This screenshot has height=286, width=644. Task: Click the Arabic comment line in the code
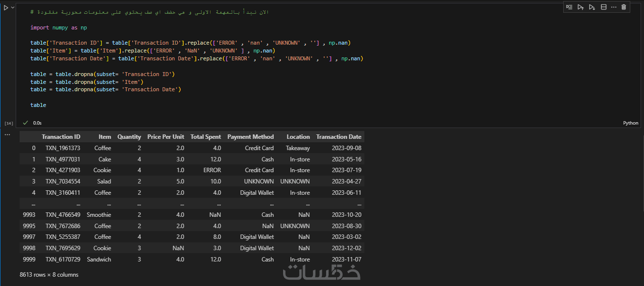click(149, 12)
